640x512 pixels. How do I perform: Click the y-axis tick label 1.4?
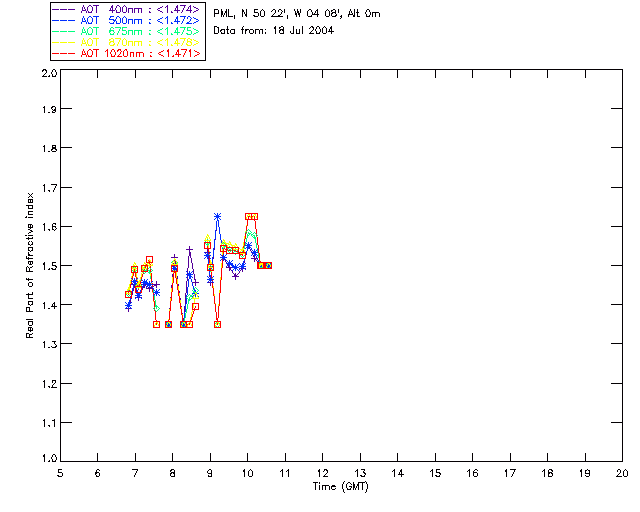pyautogui.click(x=49, y=305)
